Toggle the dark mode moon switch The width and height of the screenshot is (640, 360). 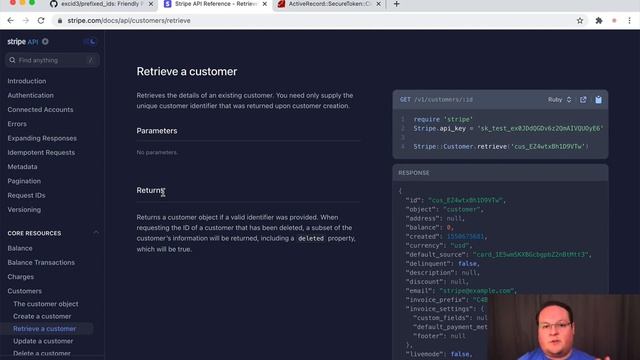click(x=90, y=42)
